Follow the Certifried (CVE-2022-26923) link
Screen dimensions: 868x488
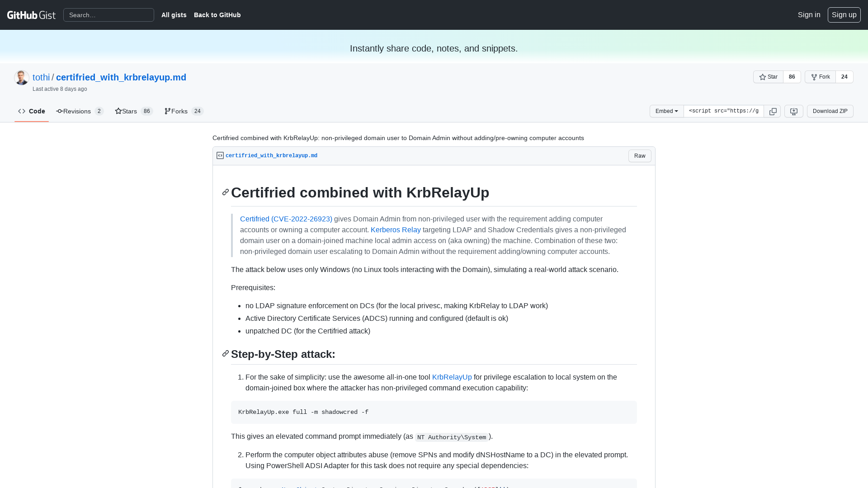point(286,219)
